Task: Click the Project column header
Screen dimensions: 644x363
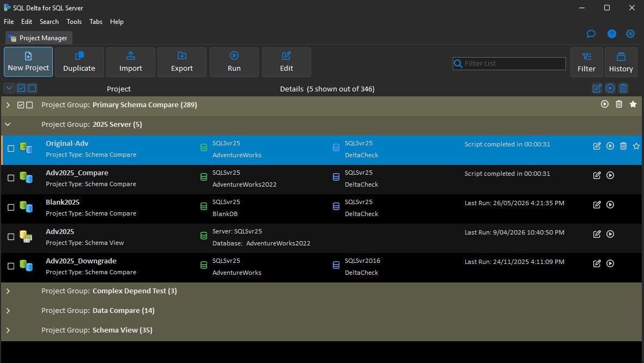Action: pyautogui.click(x=119, y=89)
